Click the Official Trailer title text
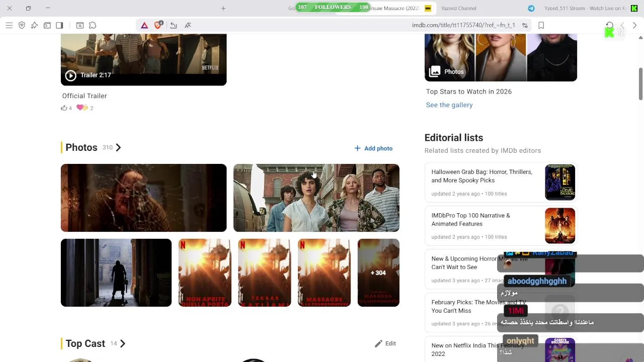Screen dimensions: 644x362 [85, 96]
